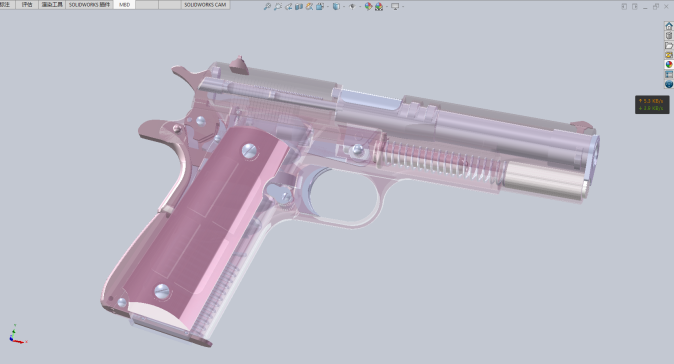This screenshot has height=364, width=674.
Task: Open the View Orientation dropdown arrow
Action: 328,6
